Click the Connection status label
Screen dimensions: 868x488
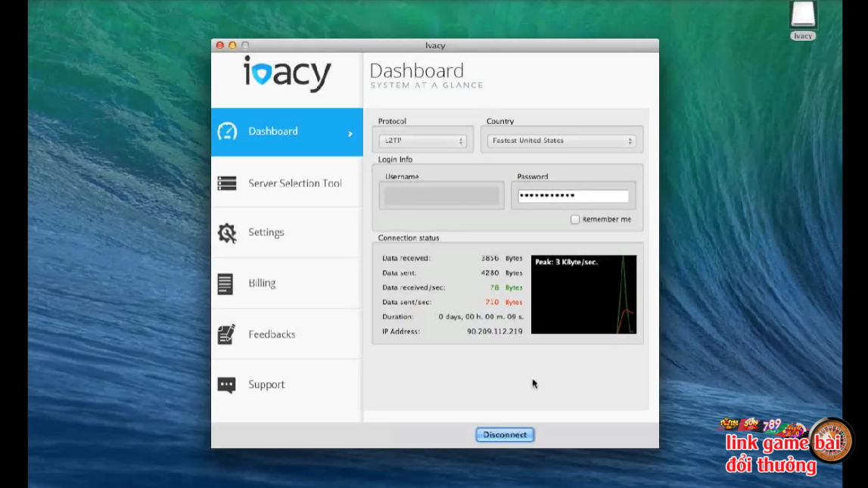(x=409, y=238)
